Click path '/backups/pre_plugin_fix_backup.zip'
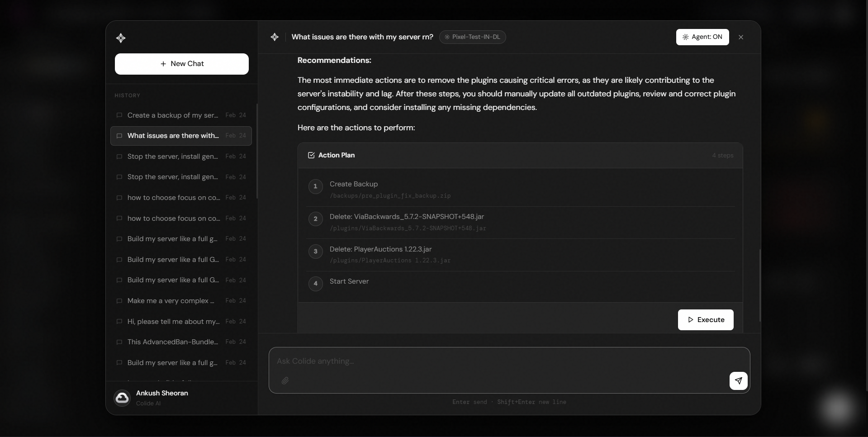Screen dimensions: 868x437 click(x=390, y=196)
